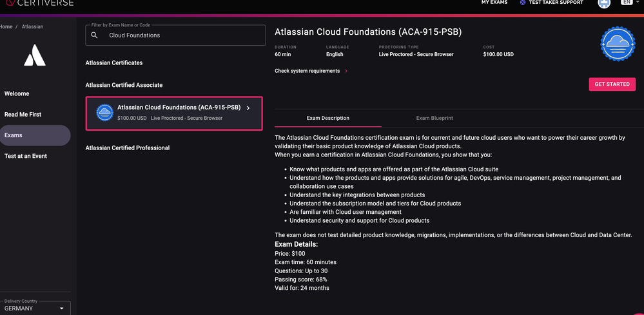Click the Valid for: 24 months line

coord(302,288)
